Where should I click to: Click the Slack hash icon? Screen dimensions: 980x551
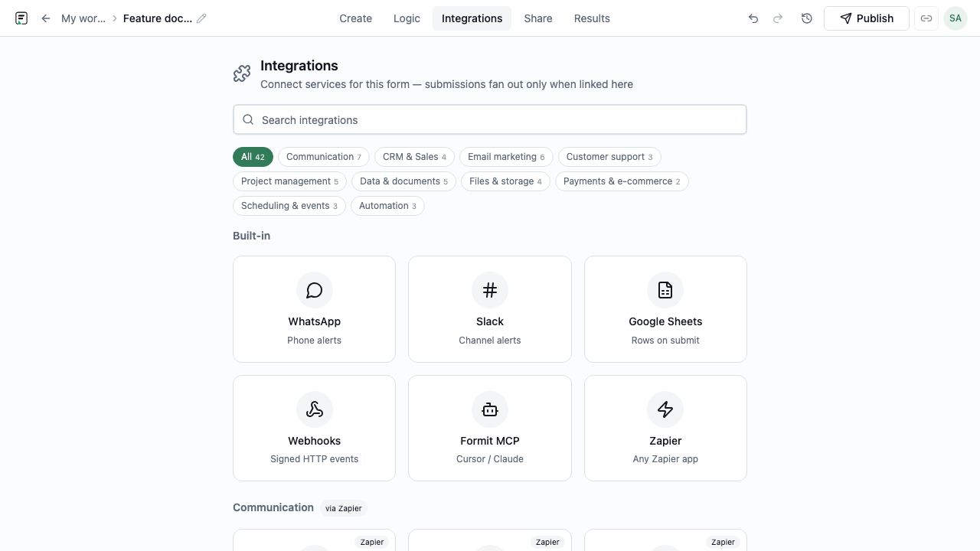[490, 290]
